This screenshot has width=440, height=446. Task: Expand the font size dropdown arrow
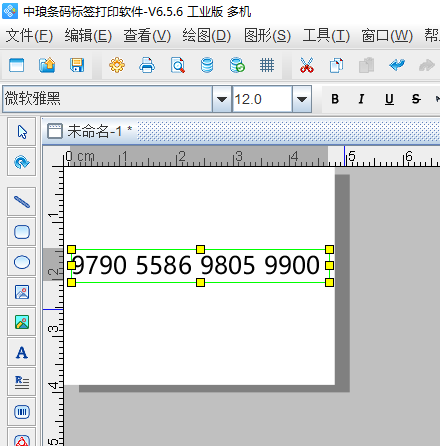tap(302, 99)
